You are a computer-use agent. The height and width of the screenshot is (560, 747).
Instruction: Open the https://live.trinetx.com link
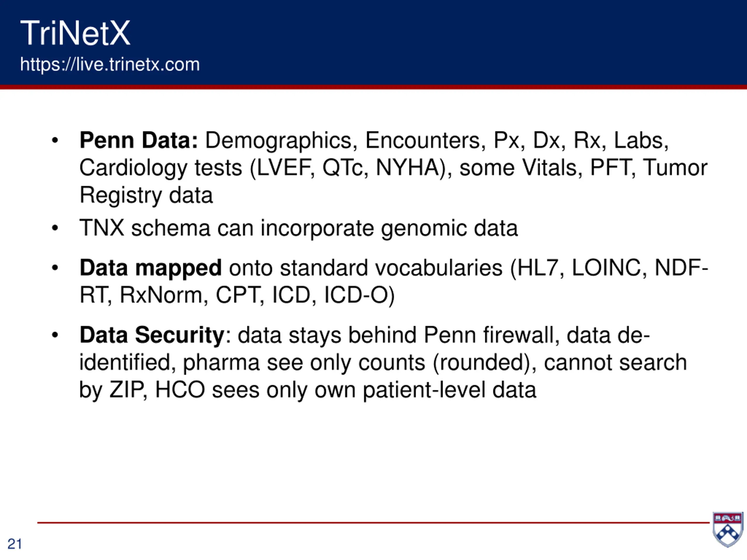pos(110,64)
